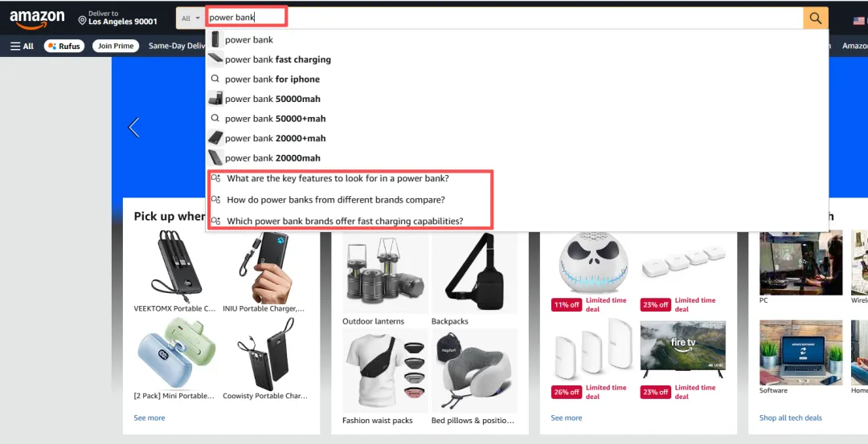Open the fire tv 23% off deal image
Image resolution: width=868 pixels, height=444 pixels.
pos(682,349)
